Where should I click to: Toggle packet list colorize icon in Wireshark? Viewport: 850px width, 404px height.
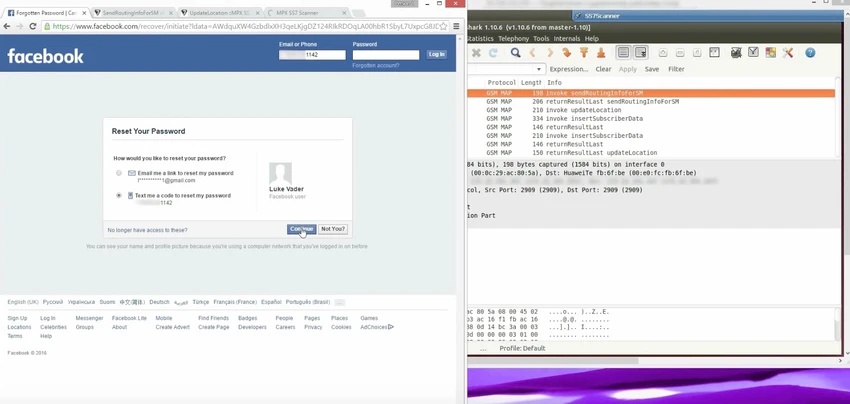(x=623, y=53)
